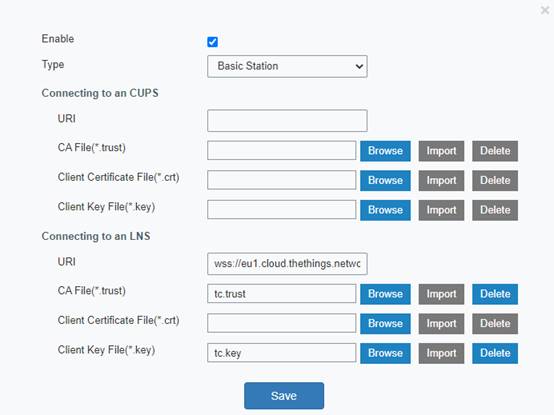This screenshot has height=415, width=554.
Task: Browse for the LNS CA trust file
Action: pyautogui.click(x=385, y=294)
